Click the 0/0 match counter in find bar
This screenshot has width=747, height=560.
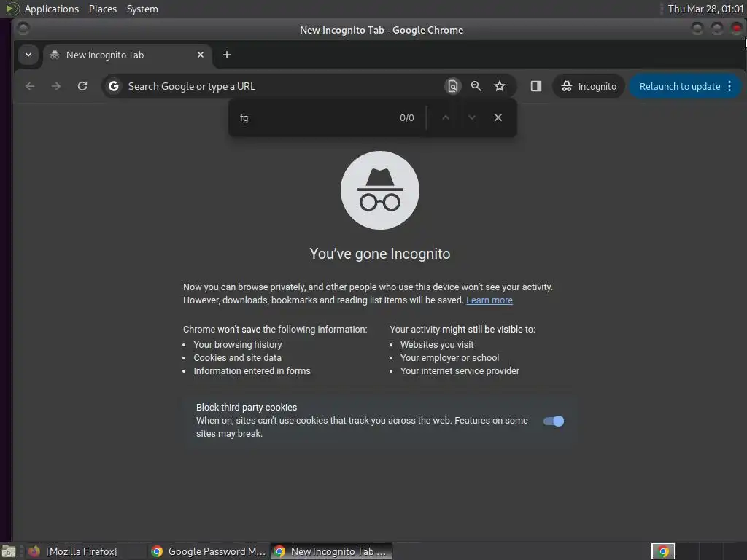407,117
